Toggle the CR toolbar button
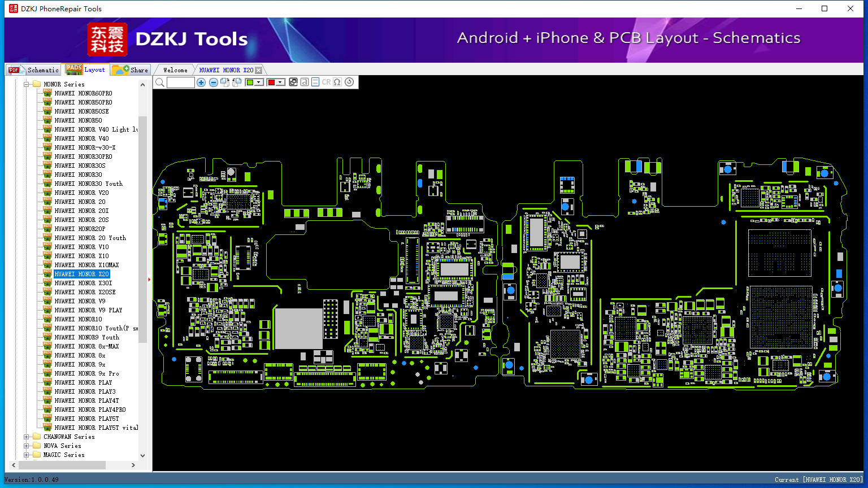 coord(326,82)
